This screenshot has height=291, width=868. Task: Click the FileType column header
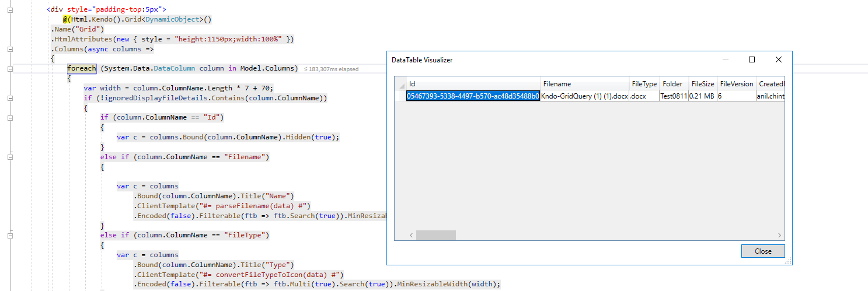pyautogui.click(x=644, y=84)
